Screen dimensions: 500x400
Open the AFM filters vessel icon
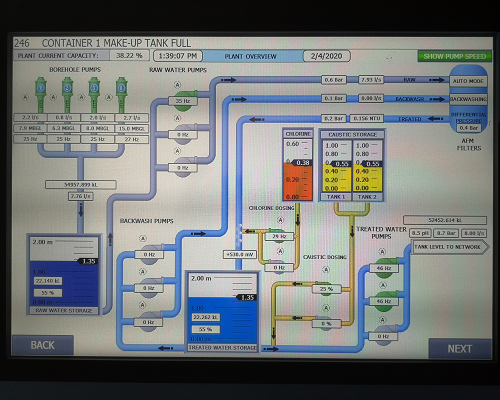pyautogui.click(x=468, y=99)
